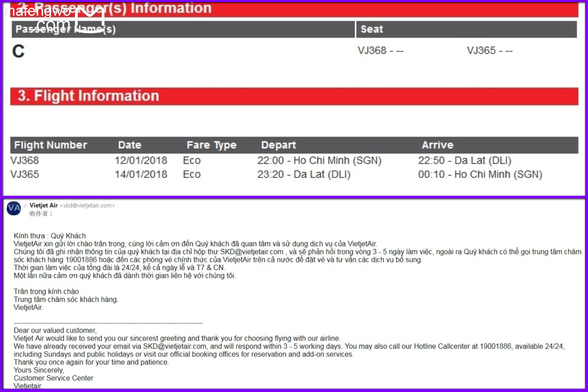Click the line Một lần nữa cảm ơn quý khách
The width and height of the screenshot is (588, 392).
pos(125,276)
